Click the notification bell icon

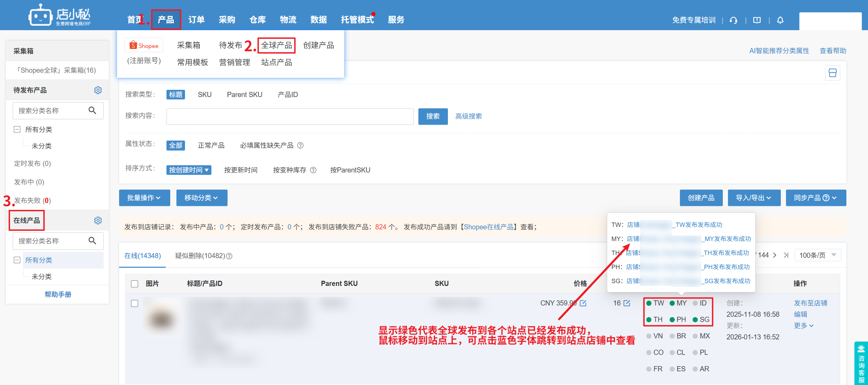(780, 20)
